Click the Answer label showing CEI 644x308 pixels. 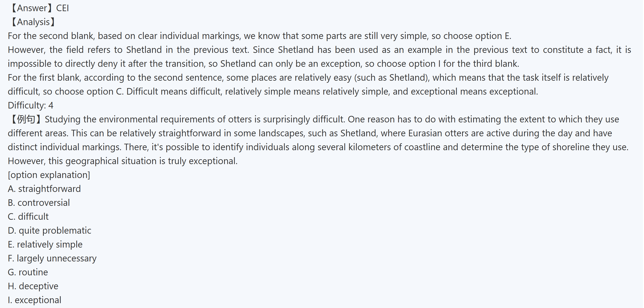tap(39, 8)
